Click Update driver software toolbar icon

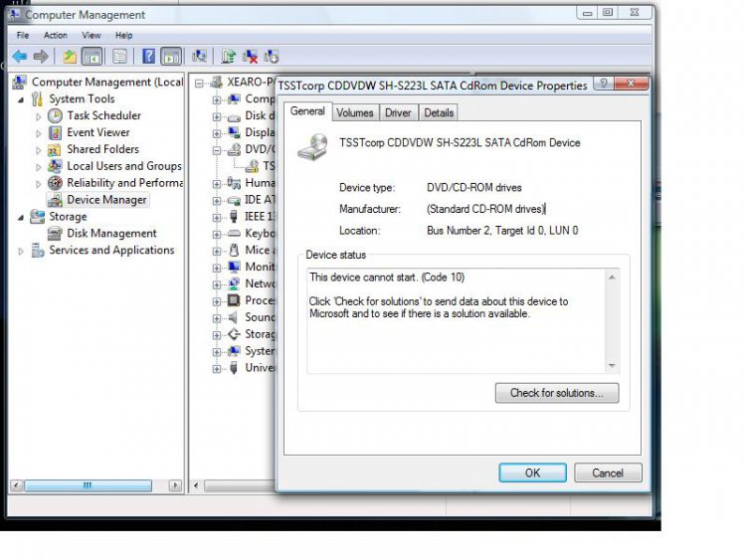[x=229, y=57]
